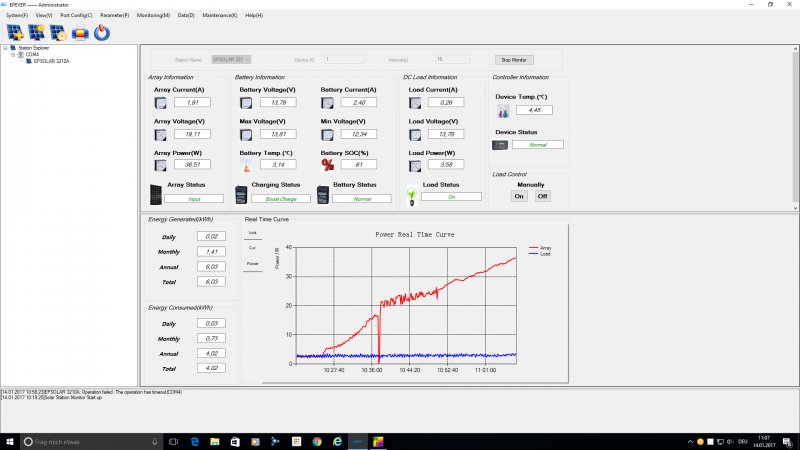This screenshot has height=450, width=800.
Task: Collapse the Station Explorer tree root
Action: 5,48
